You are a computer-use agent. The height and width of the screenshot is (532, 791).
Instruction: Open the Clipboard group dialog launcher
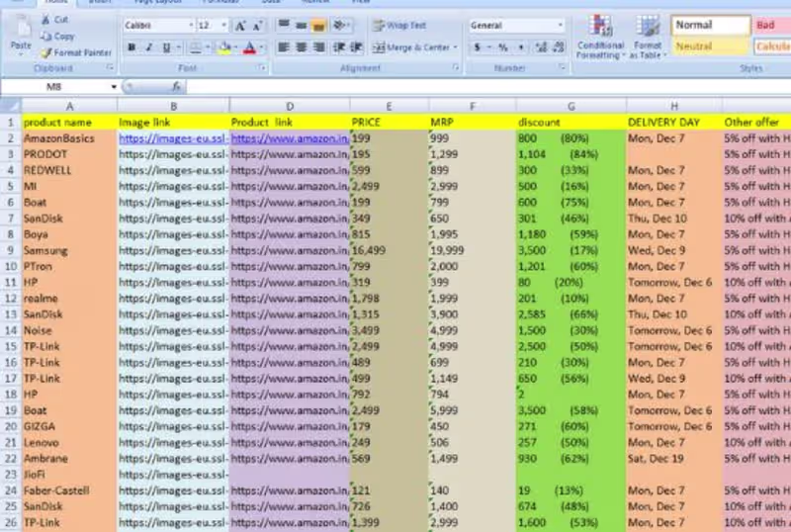pos(110,67)
